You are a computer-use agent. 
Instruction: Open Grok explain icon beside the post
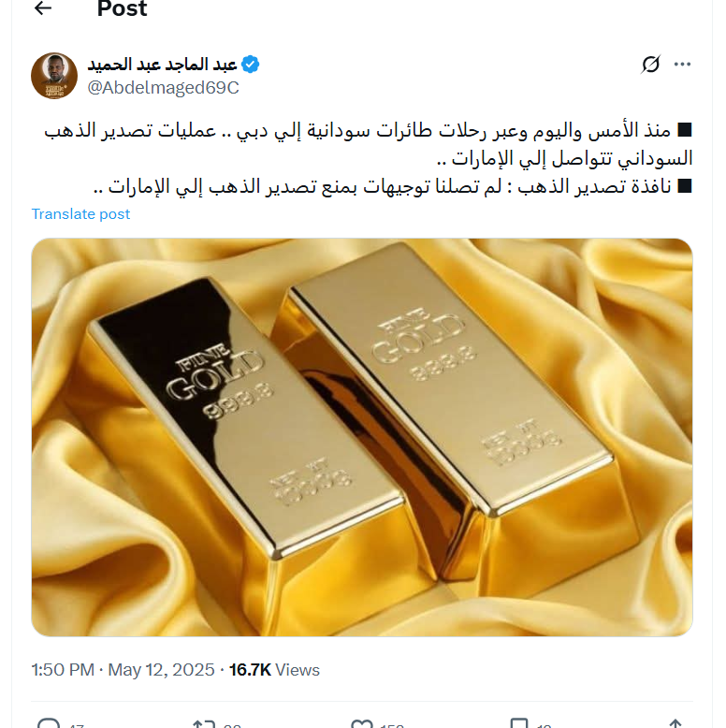point(650,64)
